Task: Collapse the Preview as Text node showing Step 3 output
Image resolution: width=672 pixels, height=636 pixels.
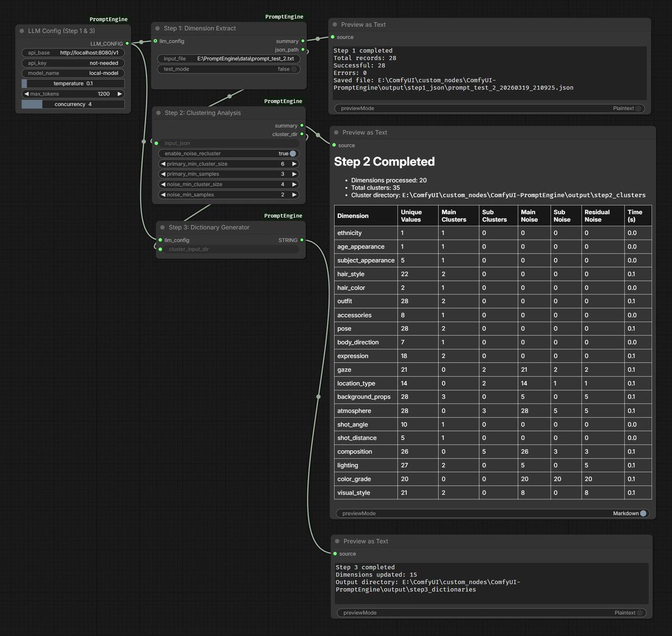Action: click(x=337, y=541)
